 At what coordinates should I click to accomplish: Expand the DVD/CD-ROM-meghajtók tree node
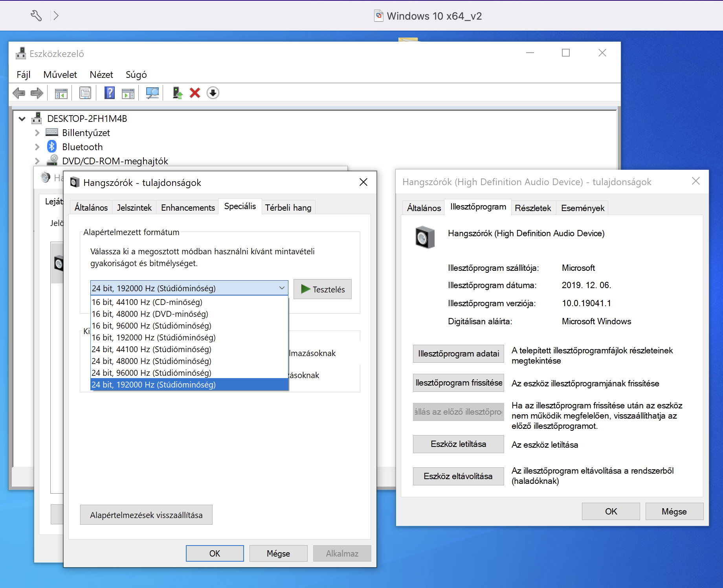(37, 161)
